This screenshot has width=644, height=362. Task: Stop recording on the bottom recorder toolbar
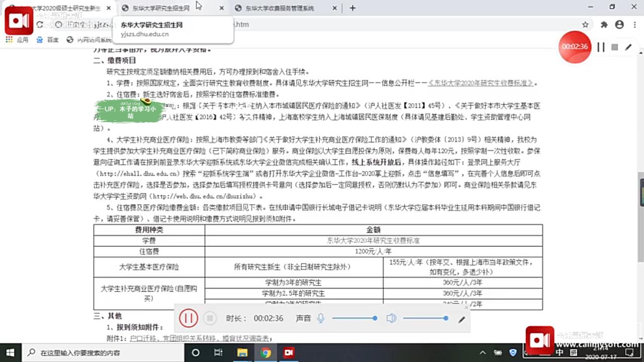[x=210, y=318]
